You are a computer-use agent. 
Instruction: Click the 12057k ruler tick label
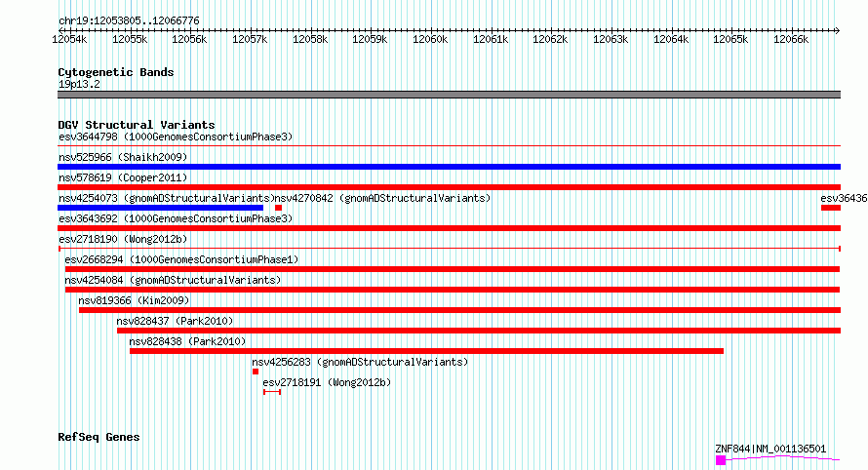tap(250, 39)
